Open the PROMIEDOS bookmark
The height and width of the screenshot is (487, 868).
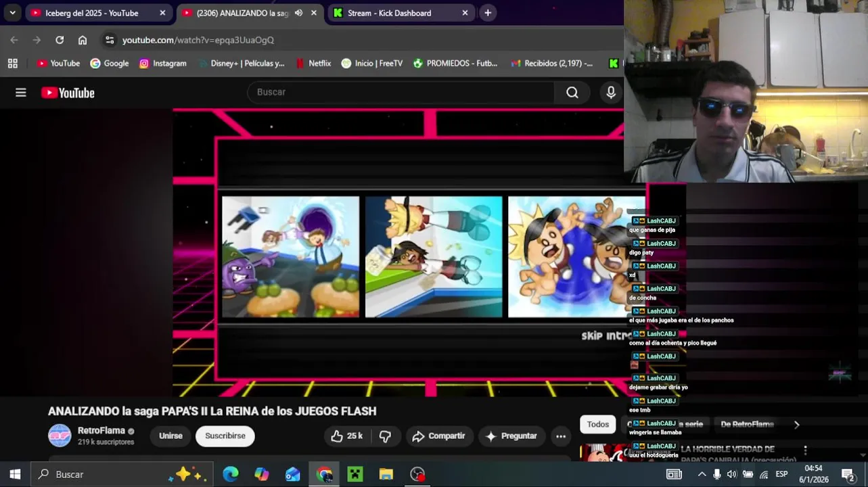[x=455, y=63]
